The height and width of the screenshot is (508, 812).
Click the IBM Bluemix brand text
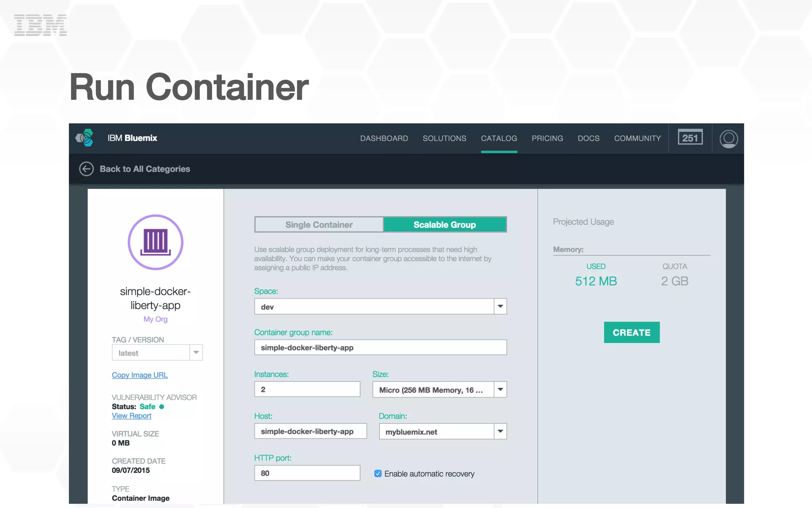132,138
